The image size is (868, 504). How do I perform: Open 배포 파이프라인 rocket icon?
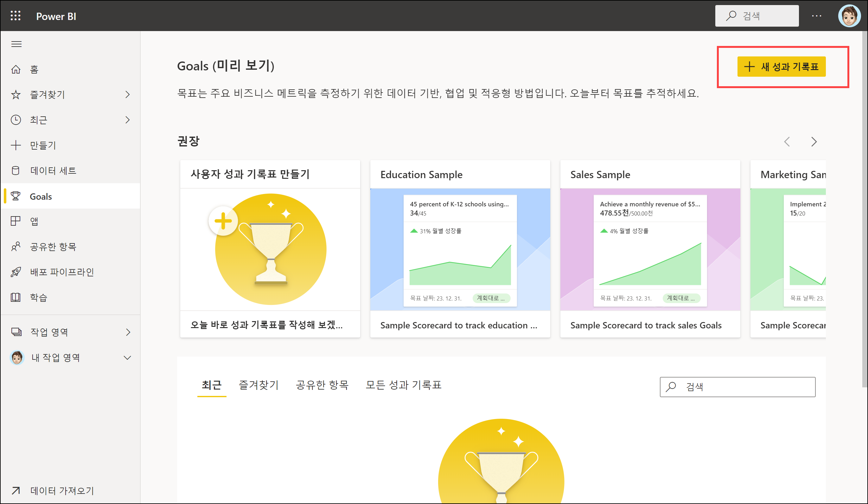(x=16, y=272)
